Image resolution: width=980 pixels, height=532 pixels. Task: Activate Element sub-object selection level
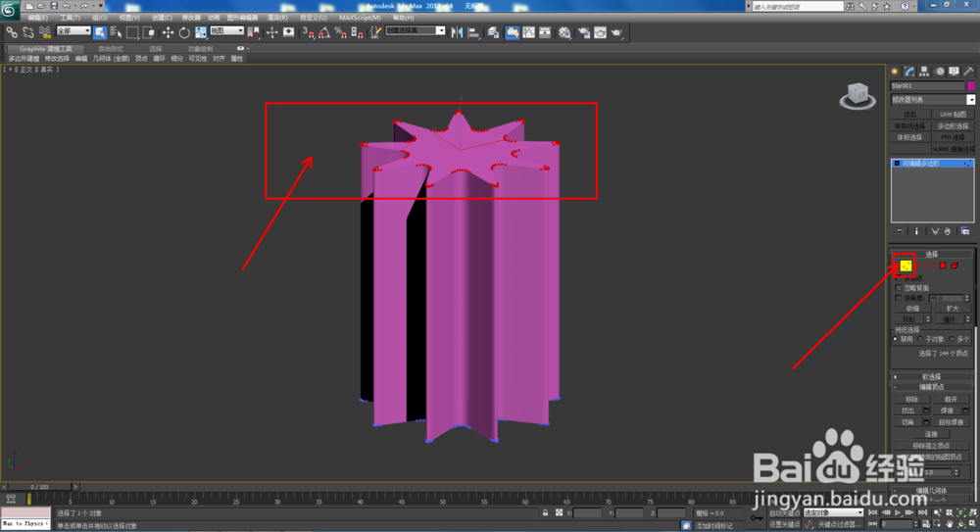pyautogui.click(x=955, y=266)
